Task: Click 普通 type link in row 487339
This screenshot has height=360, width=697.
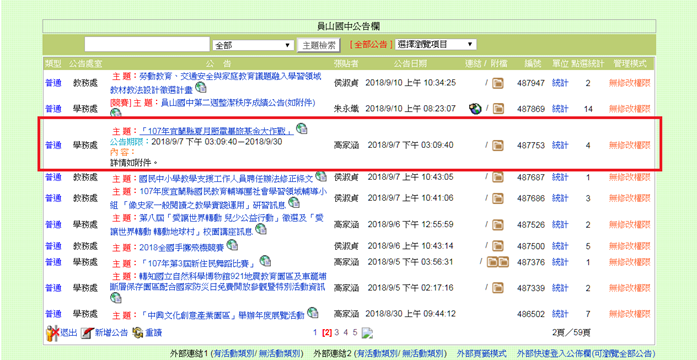Action: coord(53,288)
